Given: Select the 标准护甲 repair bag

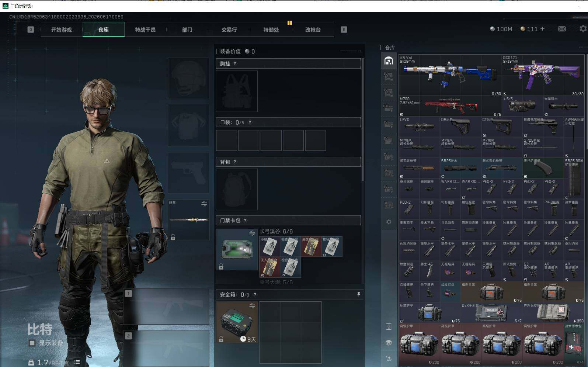Looking at the screenshot, I should point(429,313).
